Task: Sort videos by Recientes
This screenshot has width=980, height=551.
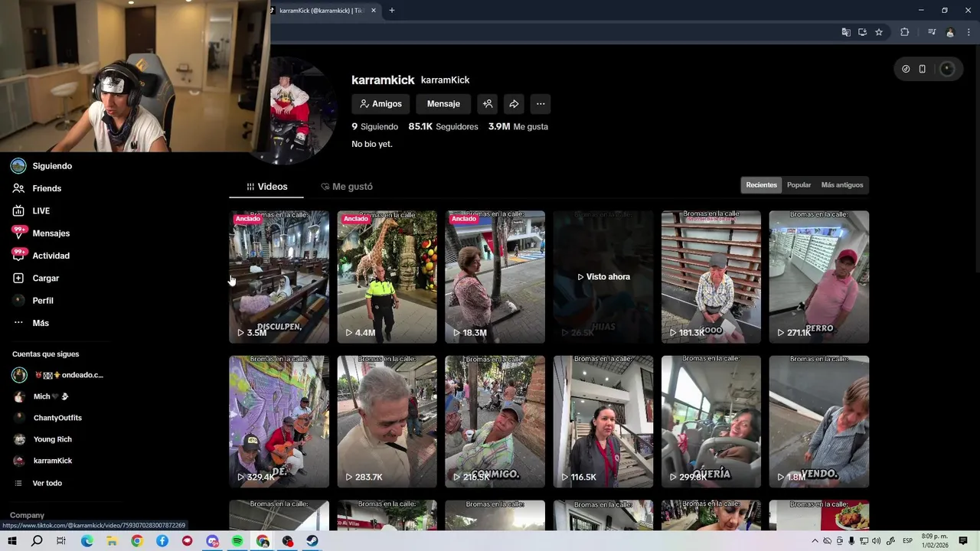Action: point(761,185)
